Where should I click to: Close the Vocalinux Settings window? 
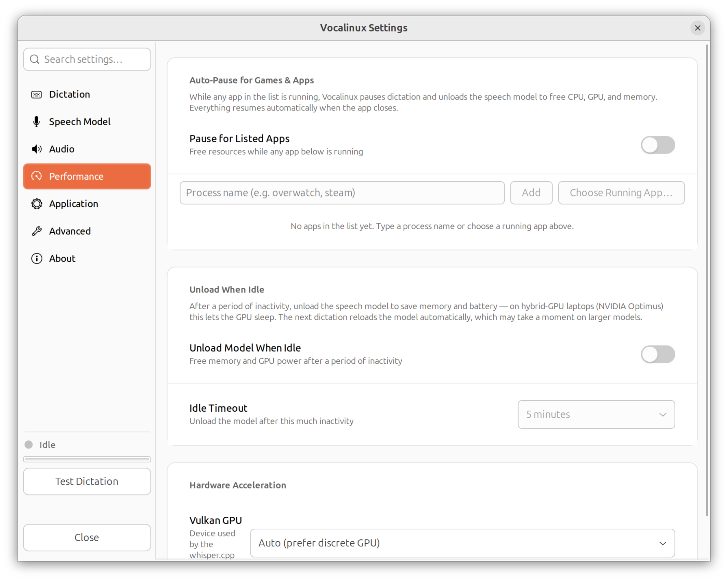(698, 28)
